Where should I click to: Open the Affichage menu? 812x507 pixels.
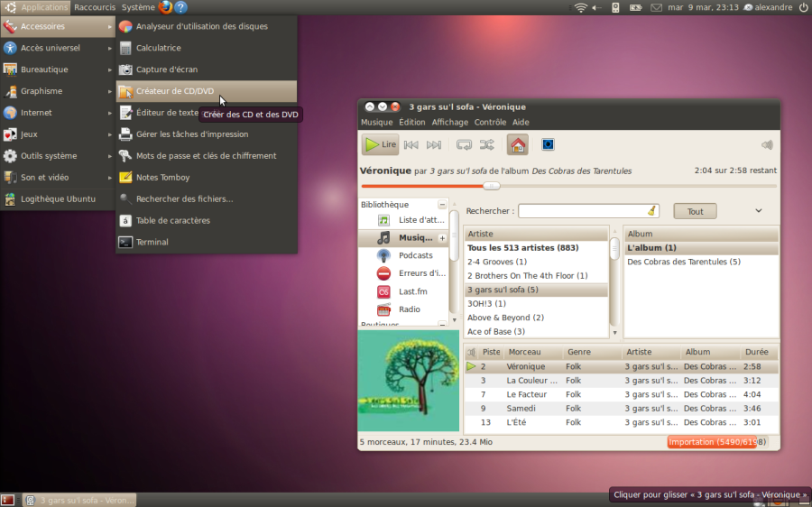[x=449, y=122]
